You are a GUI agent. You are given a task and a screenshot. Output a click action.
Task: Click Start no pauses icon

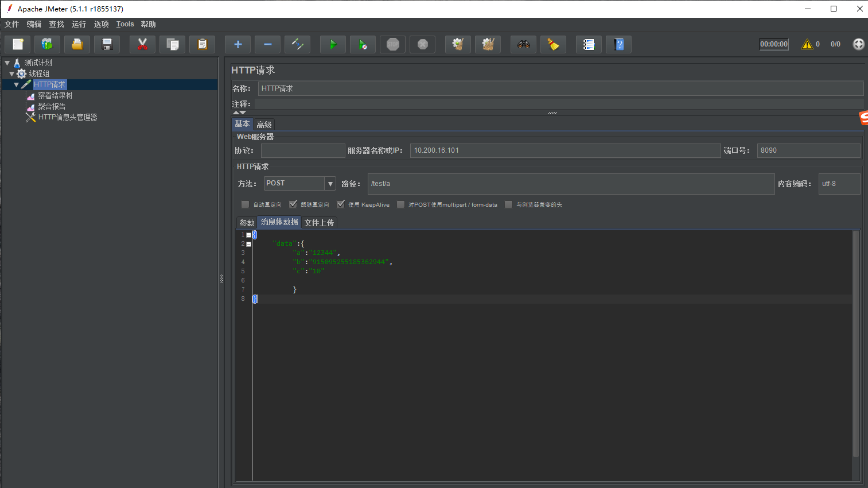[363, 44]
